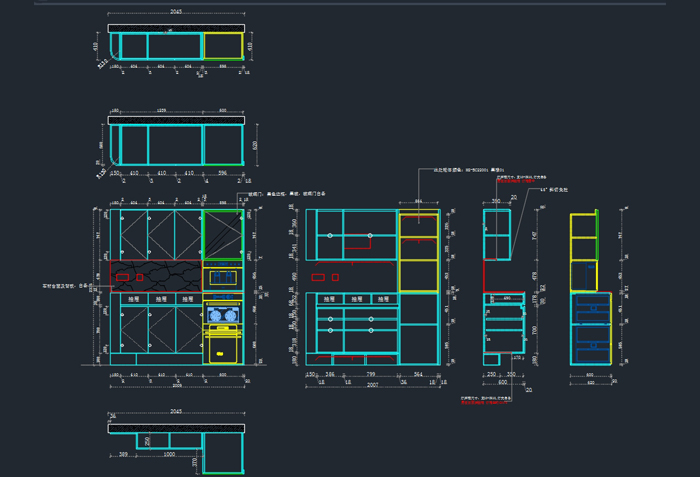The width and height of the screenshot is (700, 477).
Task: Click the 2007 overall dimension text
Action: (373, 384)
